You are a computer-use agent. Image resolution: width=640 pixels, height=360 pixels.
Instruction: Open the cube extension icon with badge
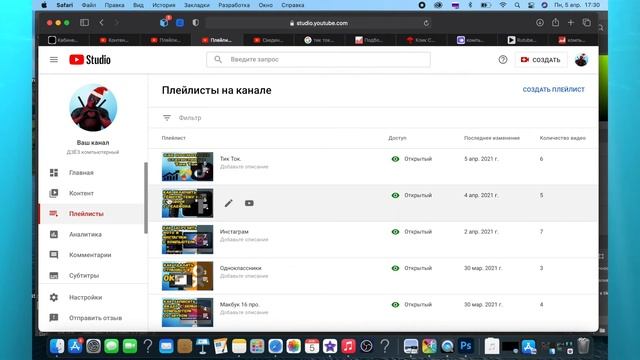coord(164,22)
